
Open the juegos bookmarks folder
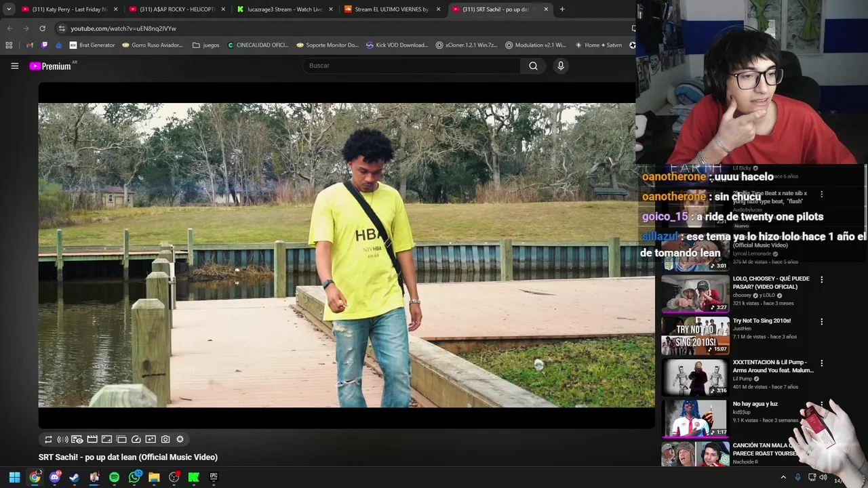206,45
